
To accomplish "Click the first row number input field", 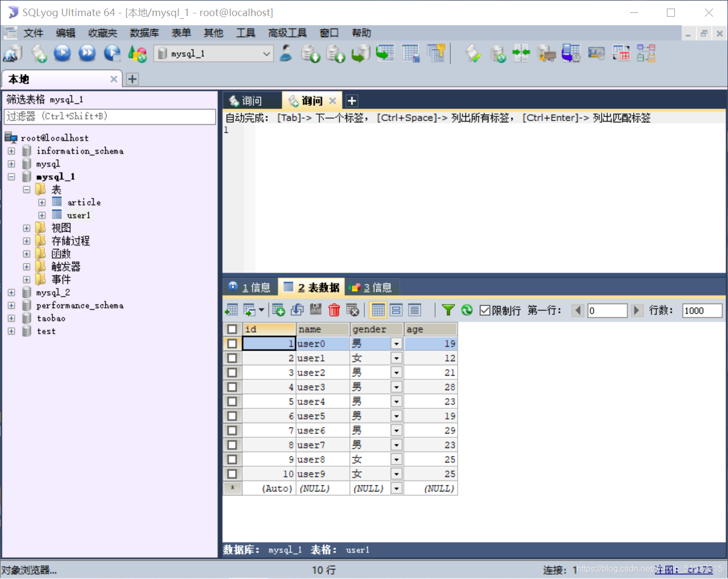I will pyautogui.click(x=607, y=310).
